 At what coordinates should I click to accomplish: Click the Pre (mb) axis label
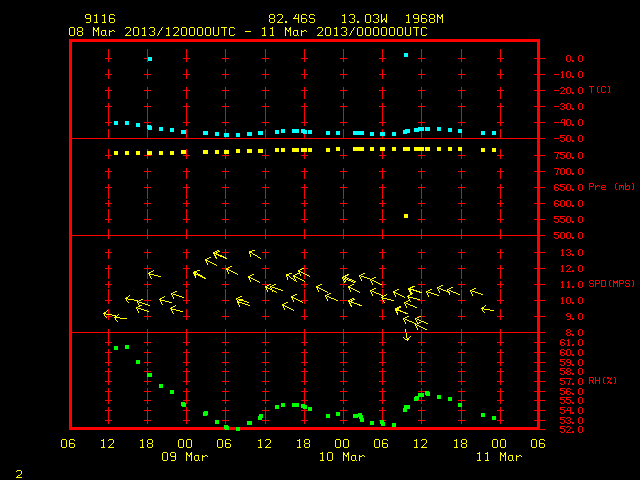611,187
